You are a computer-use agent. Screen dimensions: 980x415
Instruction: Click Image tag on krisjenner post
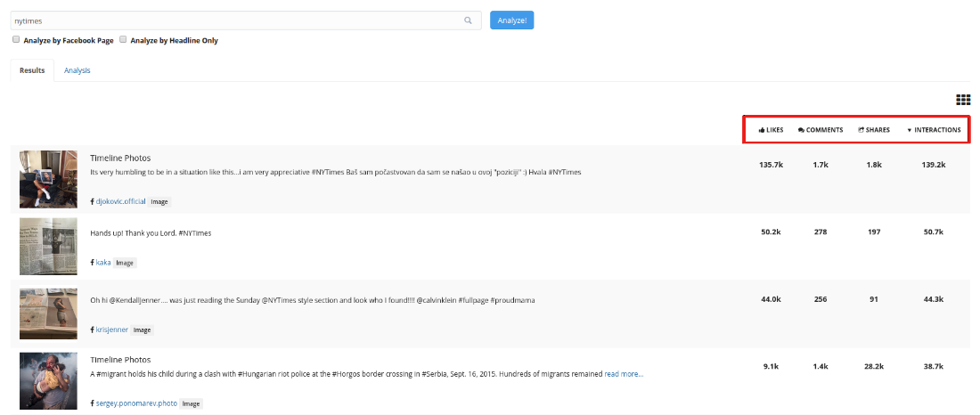(142, 330)
